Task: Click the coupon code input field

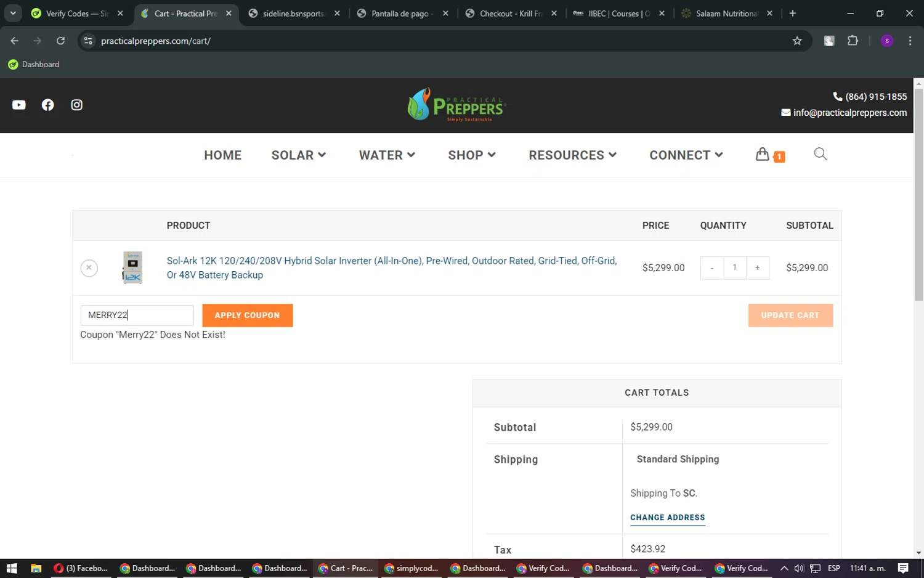Action: point(137,315)
